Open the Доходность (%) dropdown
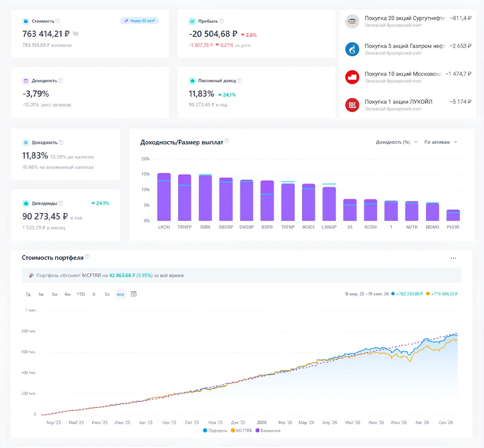Viewport: 484px width, 448px height. pyautogui.click(x=396, y=142)
